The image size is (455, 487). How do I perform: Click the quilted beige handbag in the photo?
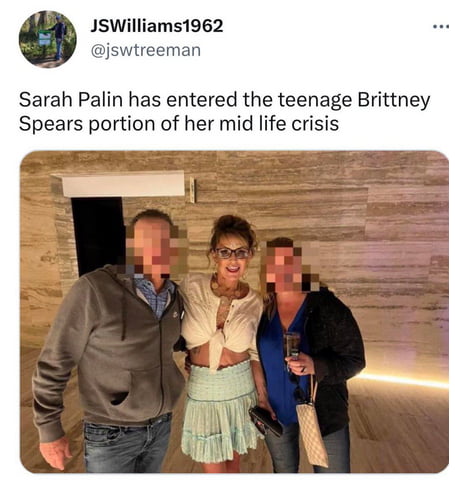click(312, 433)
